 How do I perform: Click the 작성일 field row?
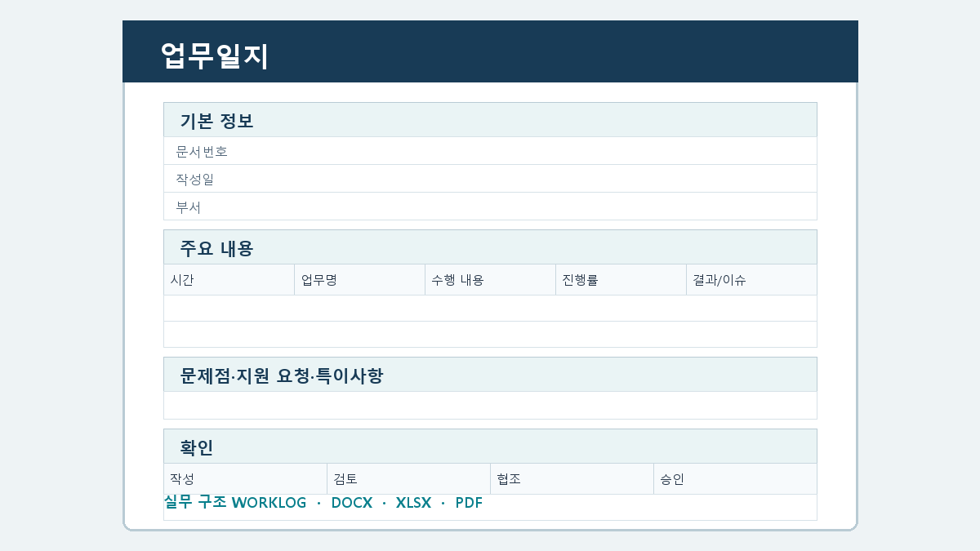pyautogui.click(x=490, y=179)
